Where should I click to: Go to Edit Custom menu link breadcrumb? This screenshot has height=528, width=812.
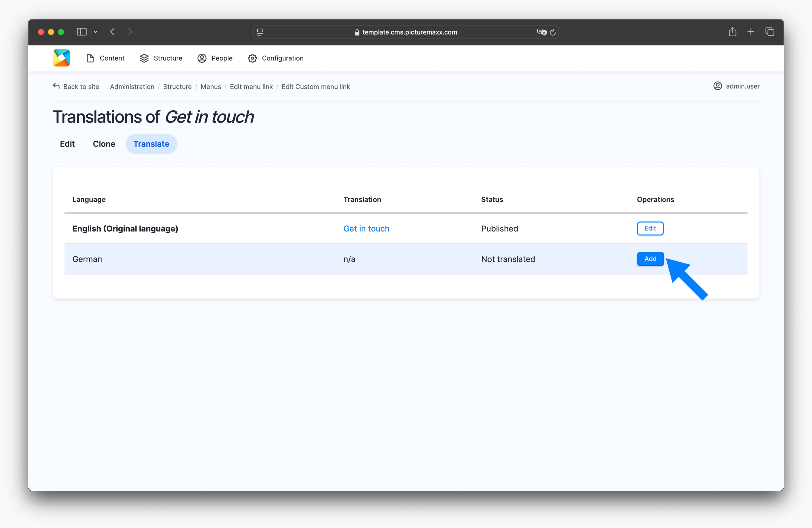pos(316,87)
